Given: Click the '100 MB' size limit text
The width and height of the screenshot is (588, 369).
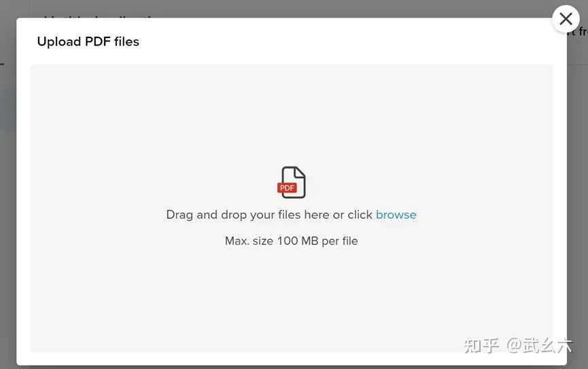Looking at the screenshot, I should (x=298, y=241).
